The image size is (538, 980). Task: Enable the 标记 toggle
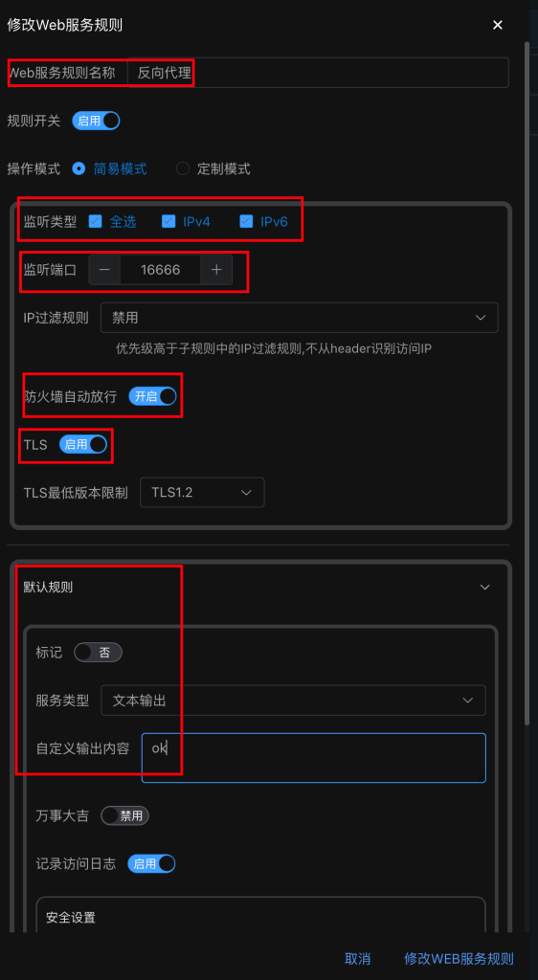tap(98, 653)
